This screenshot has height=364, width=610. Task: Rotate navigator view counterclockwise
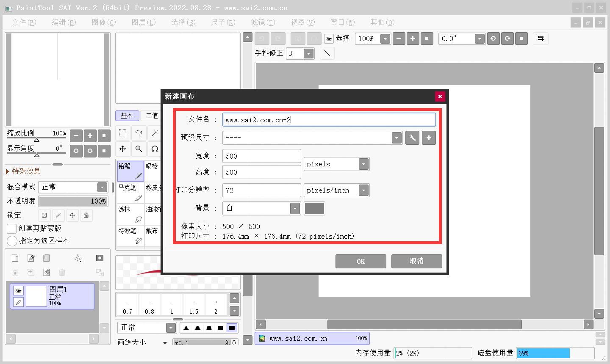[x=76, y=151]
